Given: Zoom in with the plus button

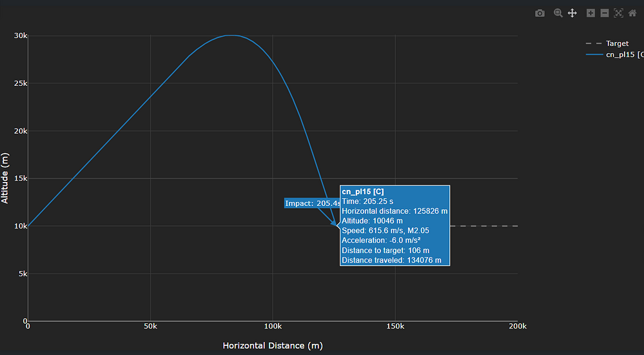Looking at the screenshot, I should [590, 13].
